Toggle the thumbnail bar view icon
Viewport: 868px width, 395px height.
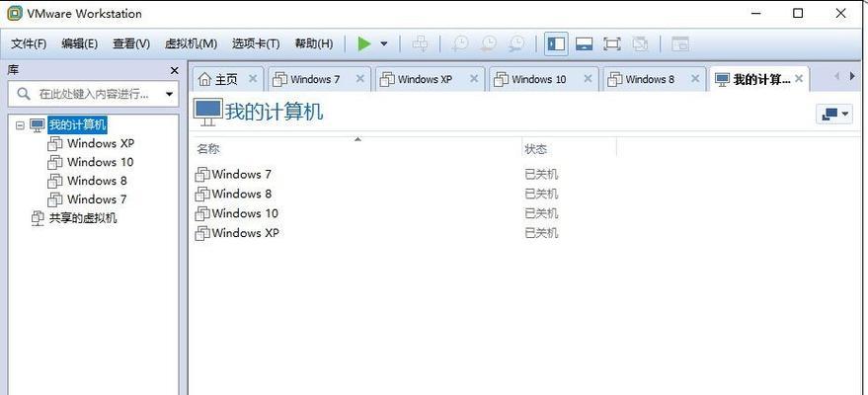584,43
